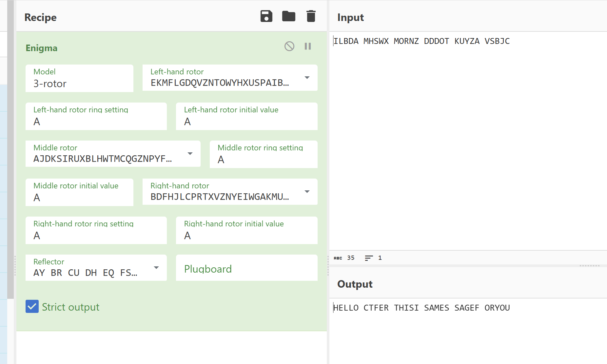Click the input character count indicator

[344, 258]
